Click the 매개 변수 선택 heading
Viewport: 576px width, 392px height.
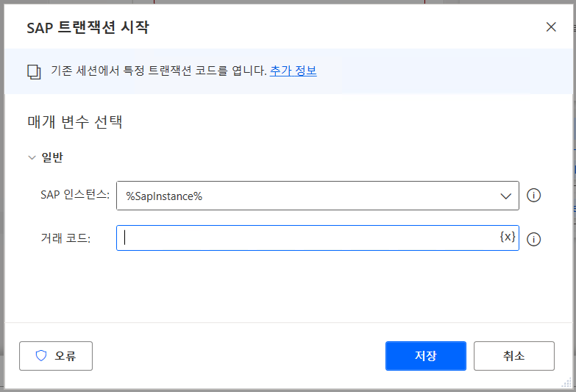[75, 122]
